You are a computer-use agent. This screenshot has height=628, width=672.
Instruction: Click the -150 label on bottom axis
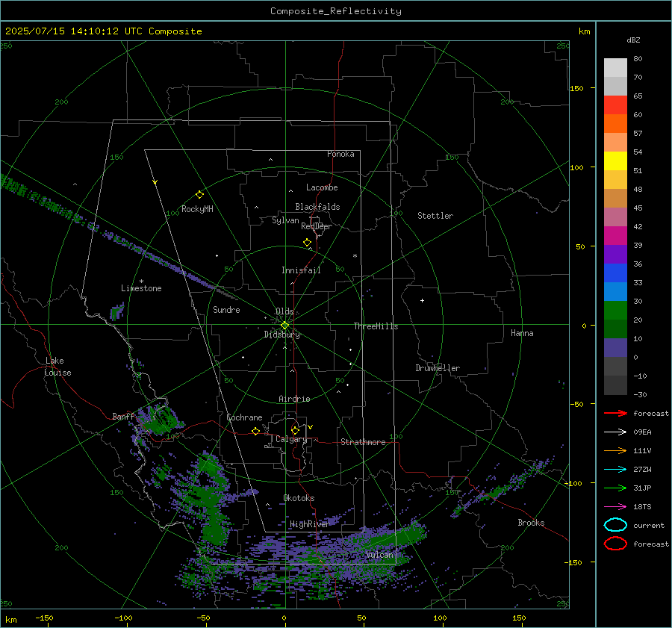click(44, 618)
